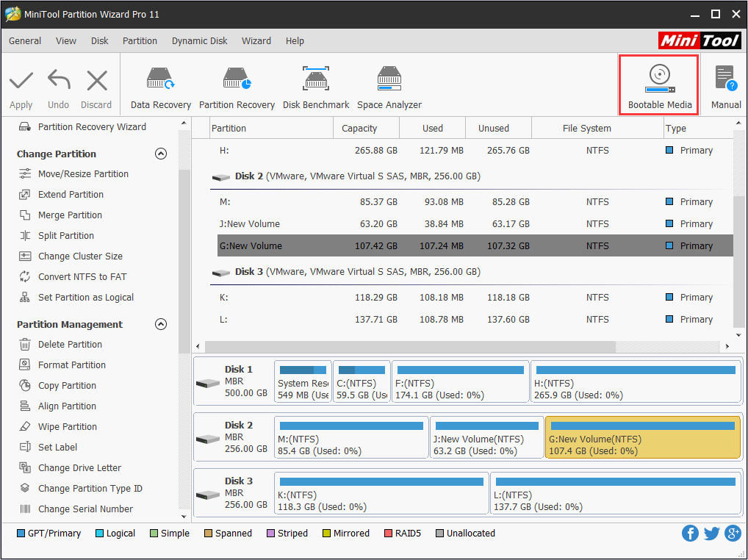Select the M: partition row
The width and height of the screenshot is (748, 560).
(475, 202)
